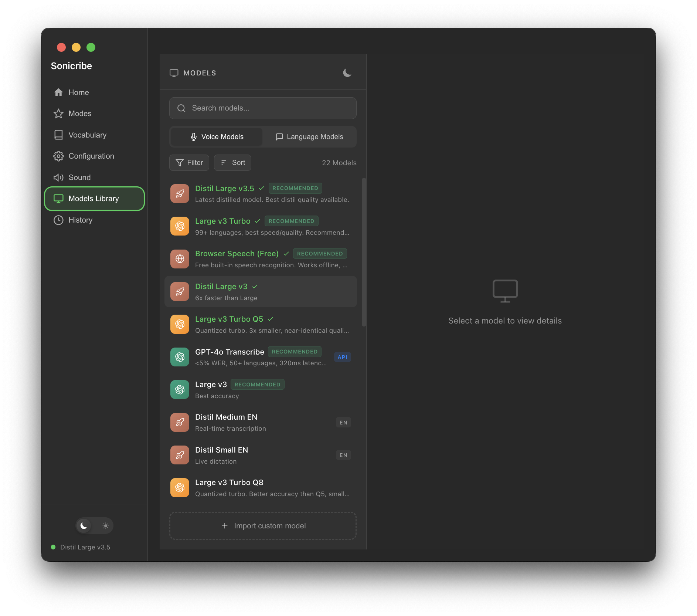Open the Sound settings page
Viewport: 697px width, 616px height.
pos(94,177)
